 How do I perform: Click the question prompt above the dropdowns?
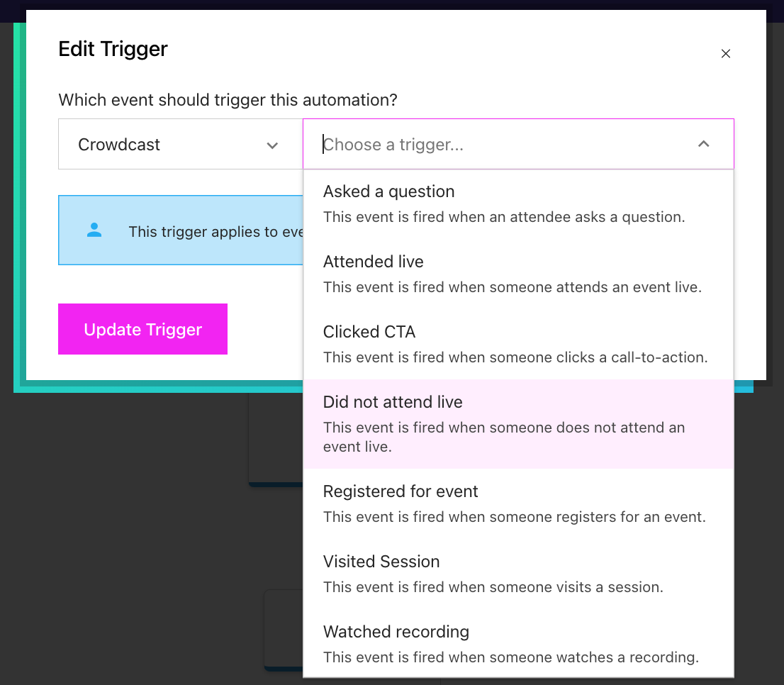228,100
